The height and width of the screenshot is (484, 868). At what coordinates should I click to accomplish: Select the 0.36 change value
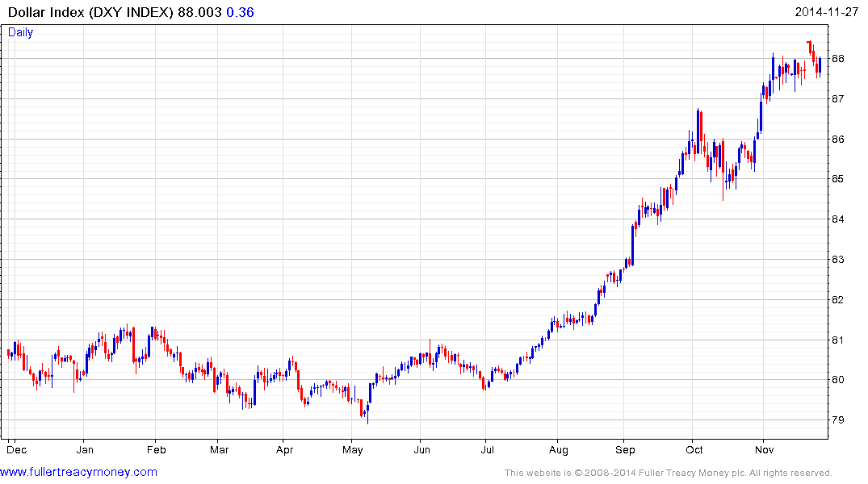click(x=241, y=12)
